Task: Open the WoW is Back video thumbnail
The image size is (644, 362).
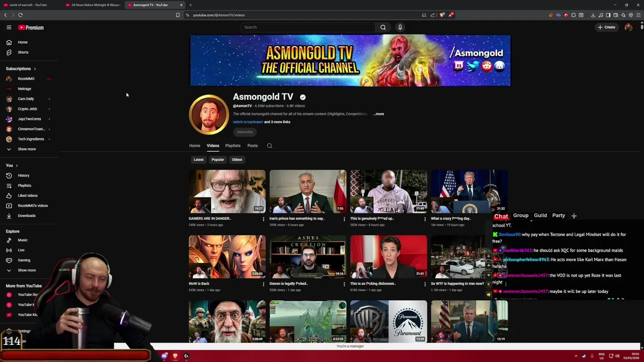Action: pyautogui.click(x=227, y=257)
